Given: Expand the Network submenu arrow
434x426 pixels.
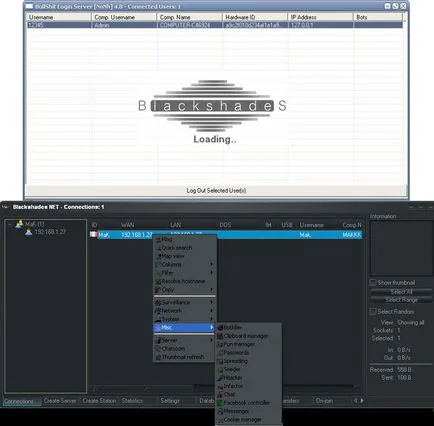Looking at the screenshot, I should 211,311.
